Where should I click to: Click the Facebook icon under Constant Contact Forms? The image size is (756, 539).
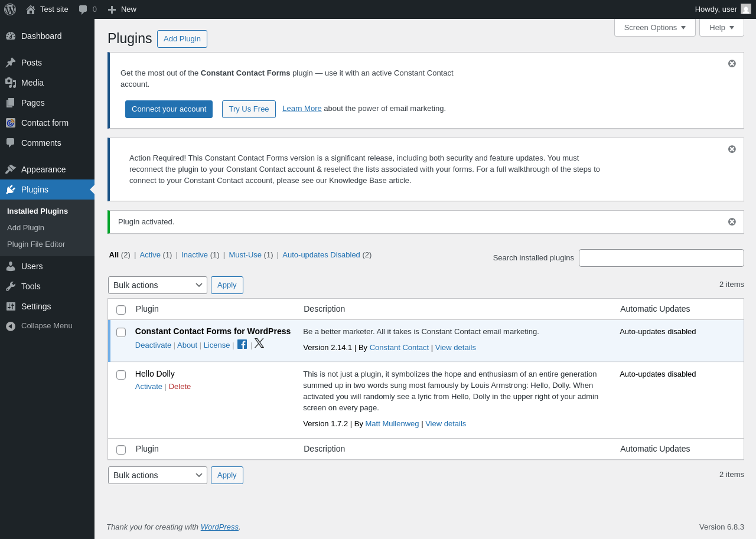pos(242,344)
